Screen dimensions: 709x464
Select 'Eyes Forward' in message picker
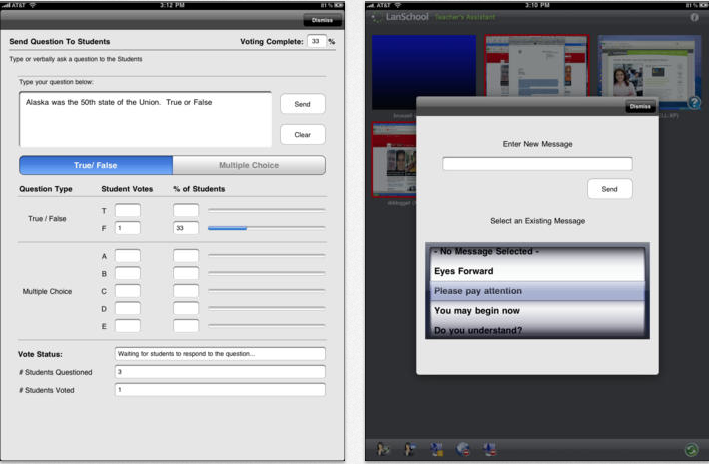click(537, 271)
